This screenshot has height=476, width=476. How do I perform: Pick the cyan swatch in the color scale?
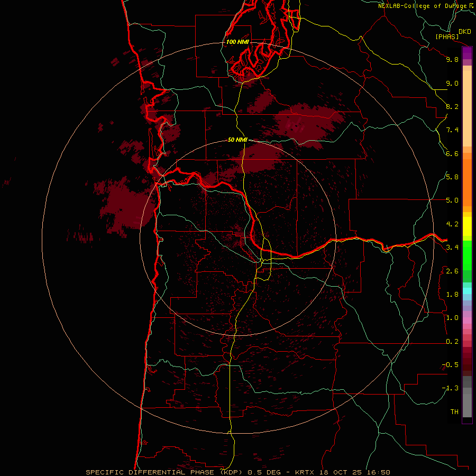467,291
